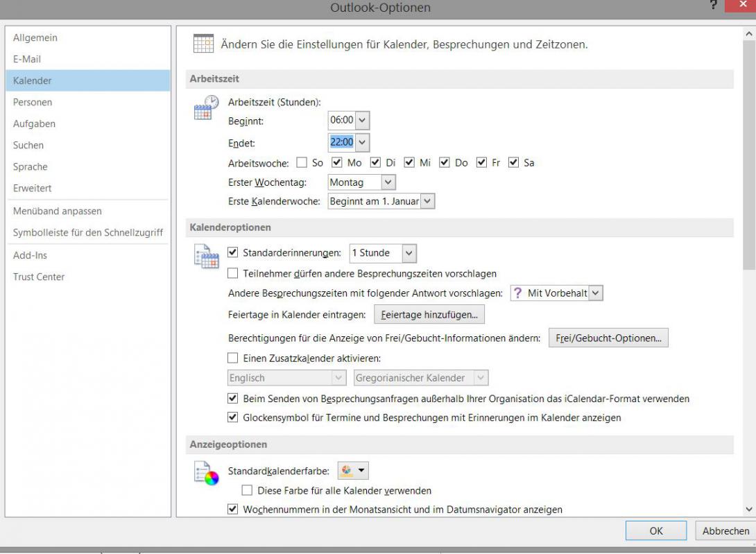
Task: Click the Endet time field showing 22:00
Action: click(342, 142)
